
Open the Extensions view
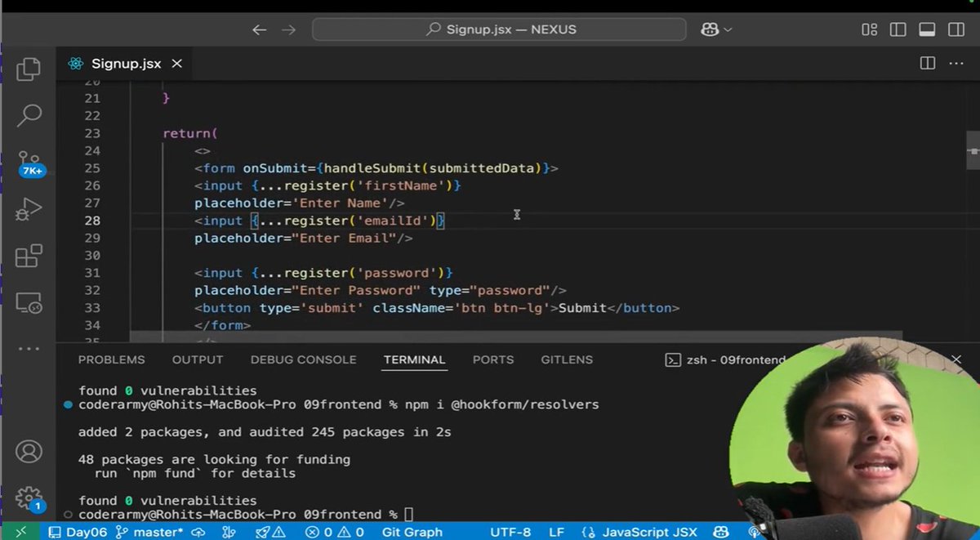tap(29, 256)
